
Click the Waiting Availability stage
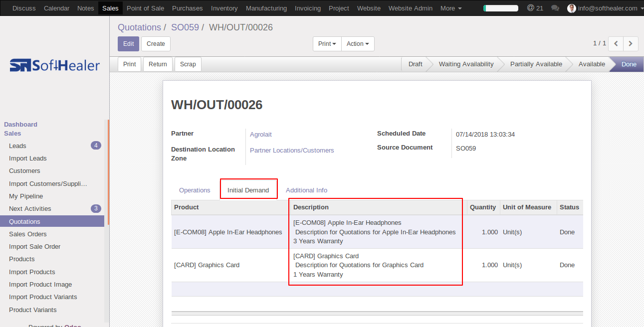[x=466, y=64]
